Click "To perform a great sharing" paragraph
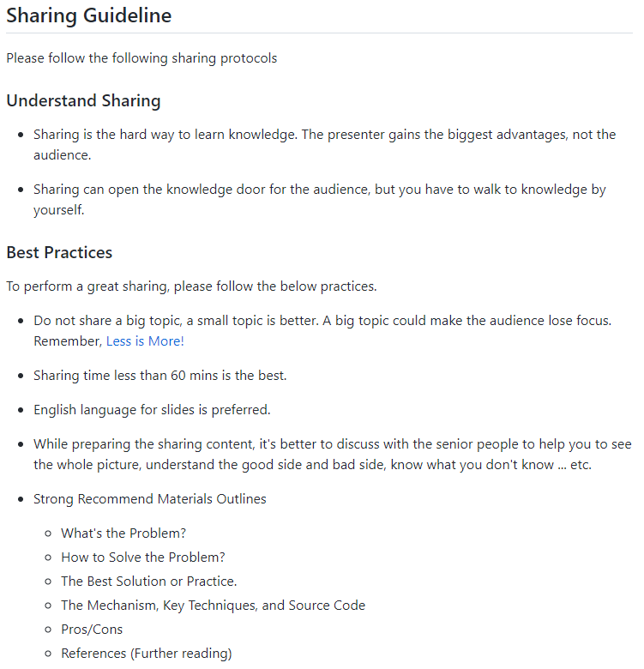 191,286
